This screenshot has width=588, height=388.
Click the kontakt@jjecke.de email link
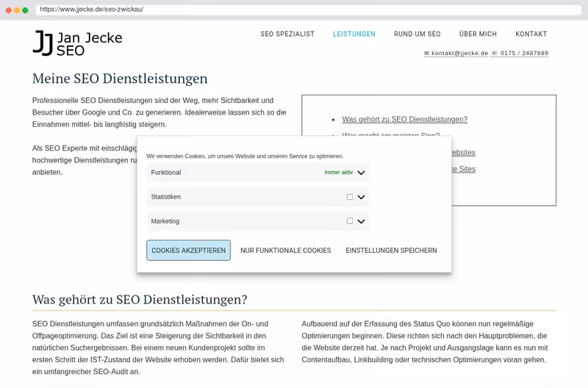click(x=456, y=53)
